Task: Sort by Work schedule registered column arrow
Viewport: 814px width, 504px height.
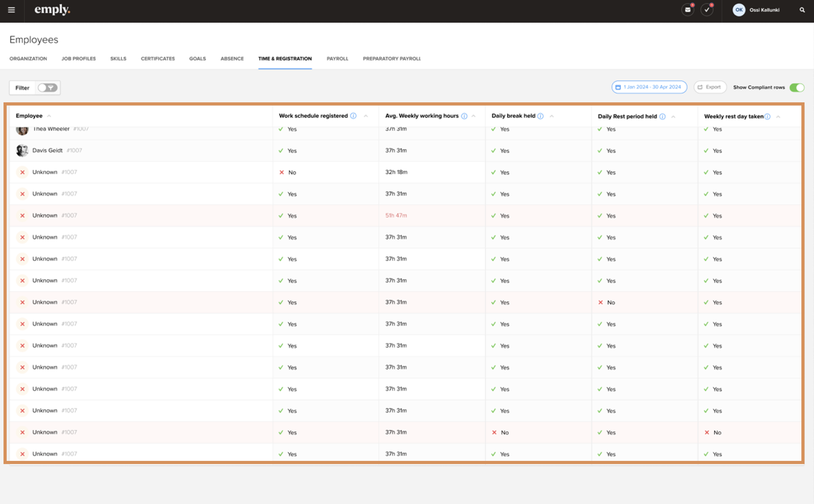Action: pyautogui.click(x=366, y=116)
